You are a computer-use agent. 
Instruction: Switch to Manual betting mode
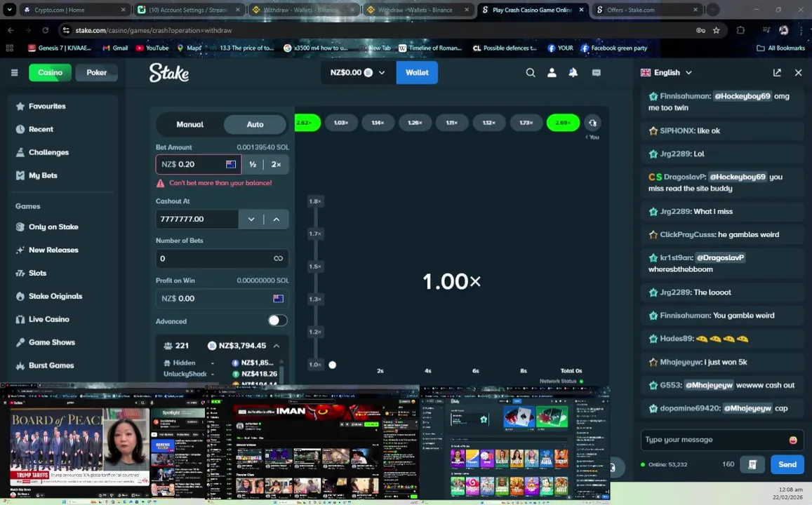[189, 124]
